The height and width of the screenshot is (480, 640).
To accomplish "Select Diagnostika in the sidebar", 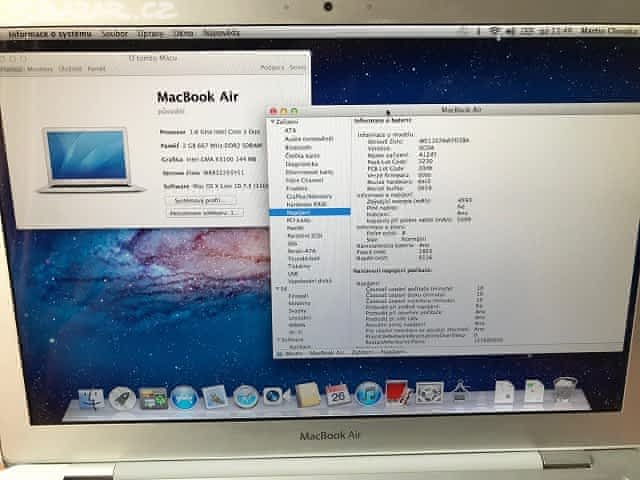I will (x=302, y=164).
